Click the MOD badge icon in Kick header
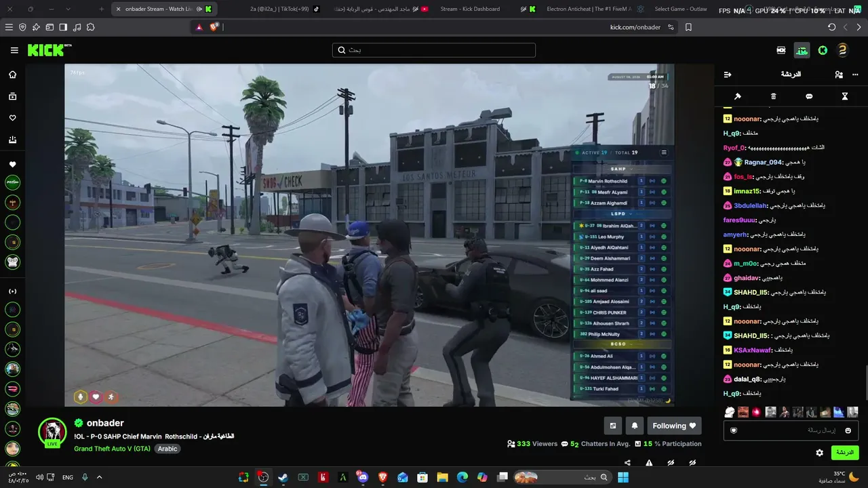 781,50
